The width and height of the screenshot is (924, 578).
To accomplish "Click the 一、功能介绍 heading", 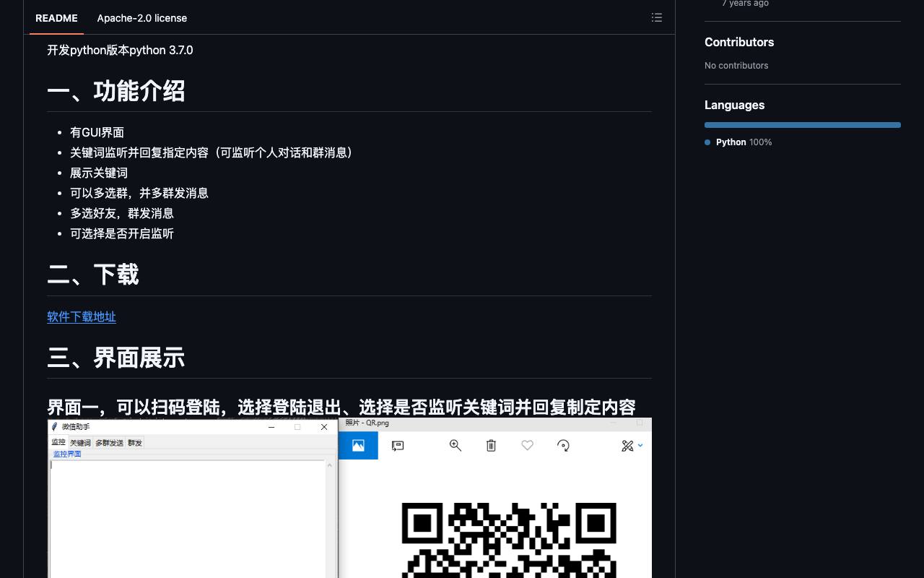I will 116,92.
